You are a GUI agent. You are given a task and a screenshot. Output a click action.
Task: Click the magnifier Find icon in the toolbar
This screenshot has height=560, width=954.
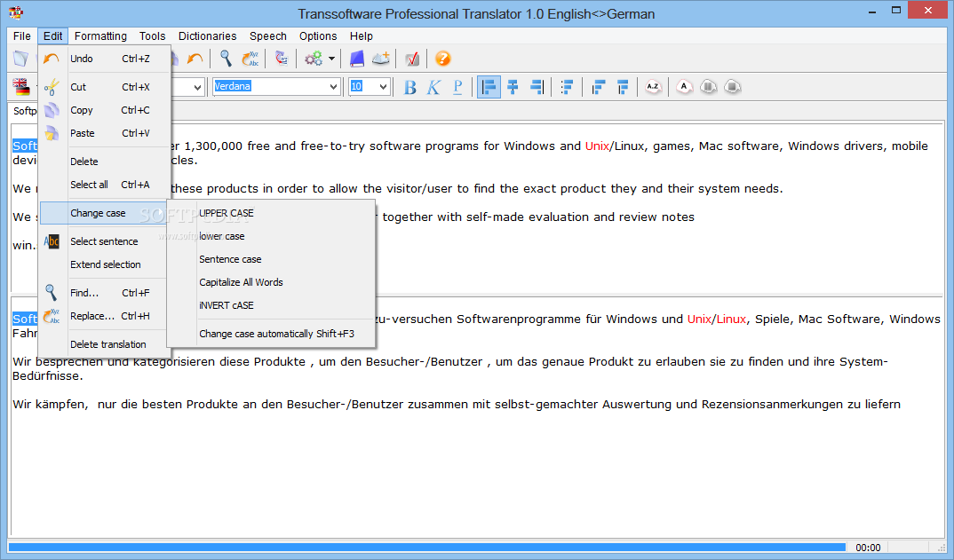click(226, 59)
